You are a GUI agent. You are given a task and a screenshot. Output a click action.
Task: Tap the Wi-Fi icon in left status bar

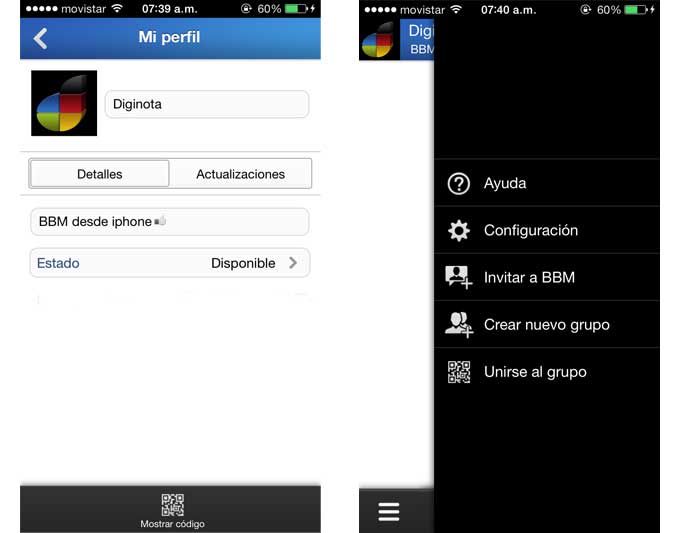tap(117, 8)
